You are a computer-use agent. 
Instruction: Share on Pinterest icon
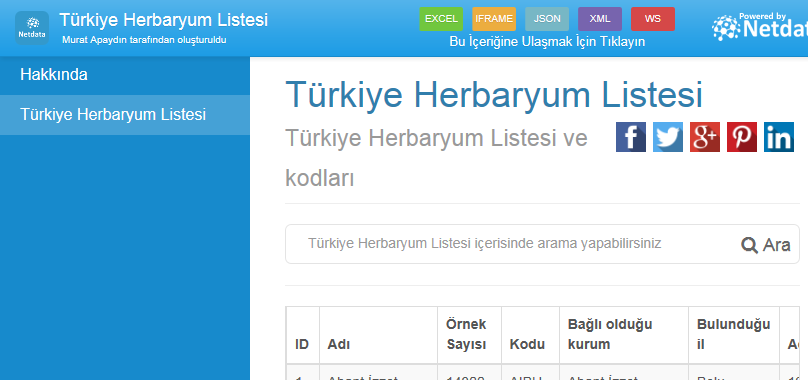[742, 137]
